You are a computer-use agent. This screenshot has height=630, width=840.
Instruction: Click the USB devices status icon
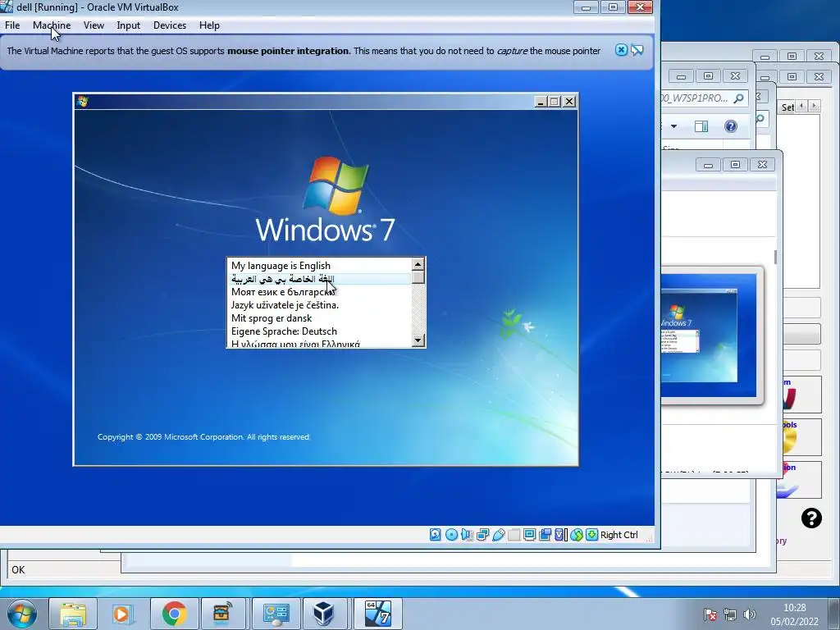click(x=498, y=535)
